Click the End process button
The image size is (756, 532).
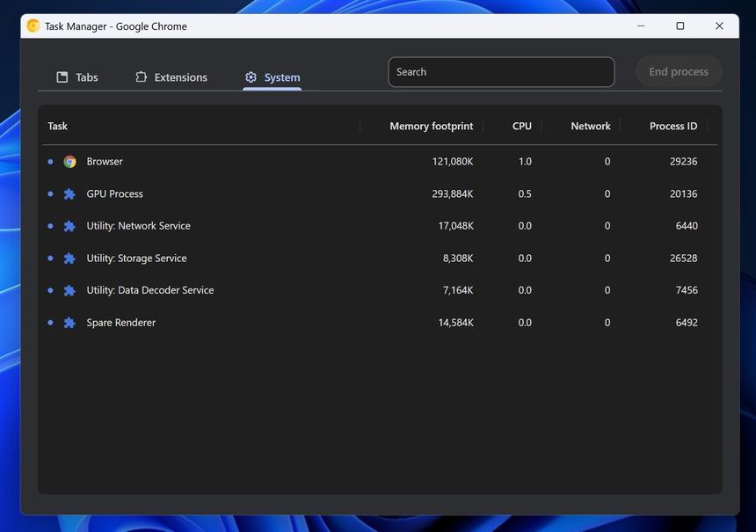[679, 71]
